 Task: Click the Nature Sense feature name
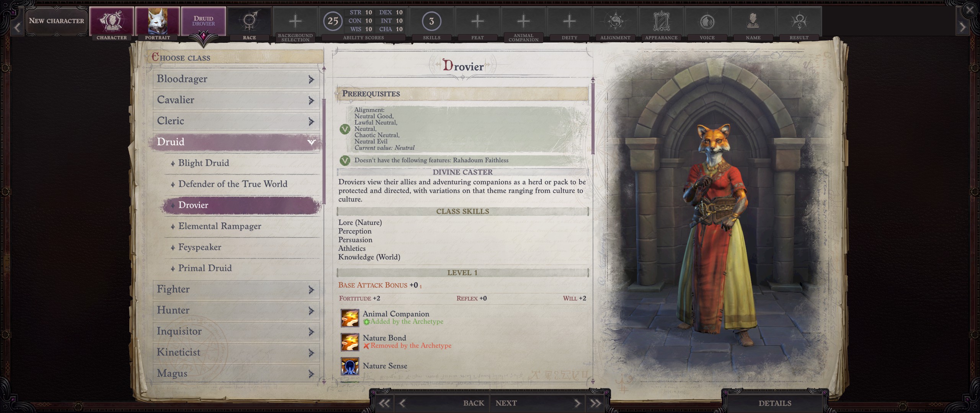(x=385, y=366)
